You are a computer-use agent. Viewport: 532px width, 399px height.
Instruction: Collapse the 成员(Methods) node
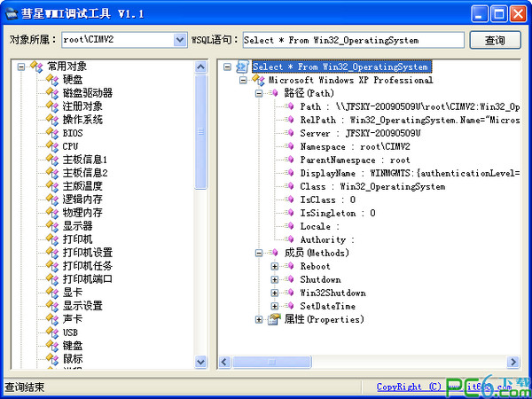pyautogui.click(x=259, y=253)
